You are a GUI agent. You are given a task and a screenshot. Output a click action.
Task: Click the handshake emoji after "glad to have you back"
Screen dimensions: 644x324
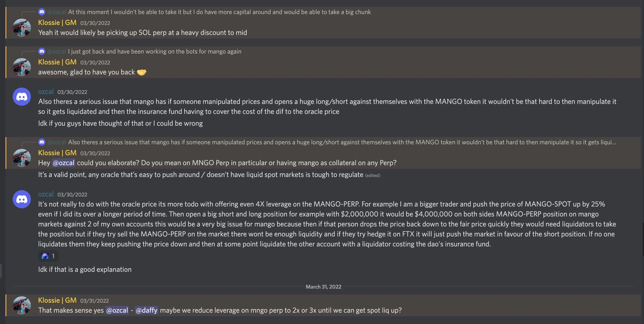tap(142, 72)
